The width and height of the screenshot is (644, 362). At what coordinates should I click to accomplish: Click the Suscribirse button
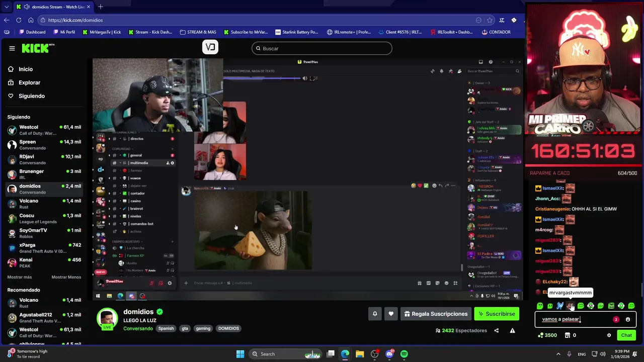[497, 314]
